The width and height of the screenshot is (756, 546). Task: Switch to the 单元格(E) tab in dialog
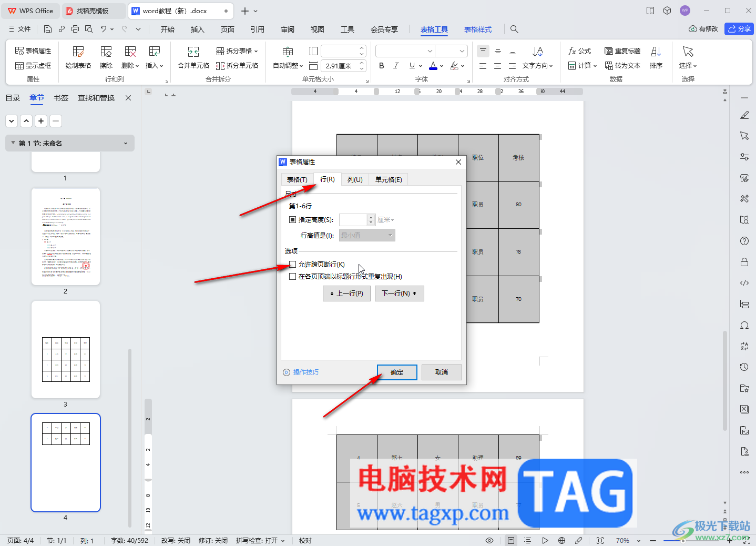tap(389, 179)
